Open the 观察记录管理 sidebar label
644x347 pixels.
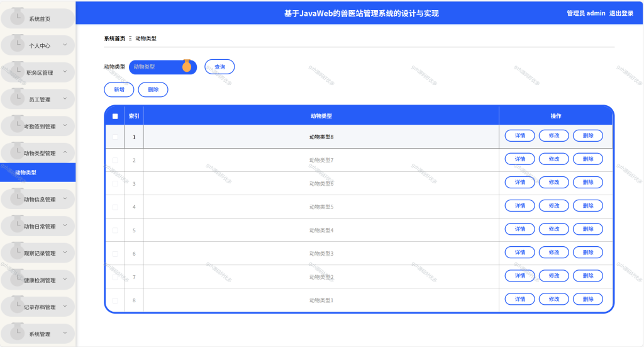click(40, 254)
